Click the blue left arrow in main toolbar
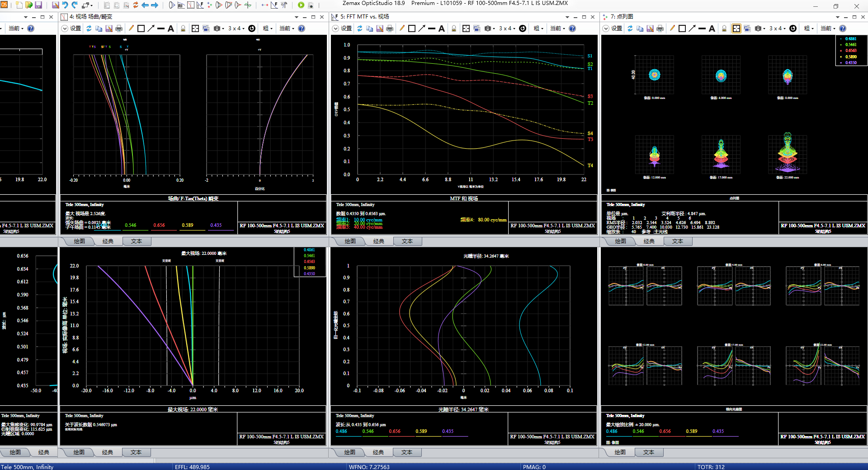The width and height of the screenshot is (868, 470). tap(145, 5)
